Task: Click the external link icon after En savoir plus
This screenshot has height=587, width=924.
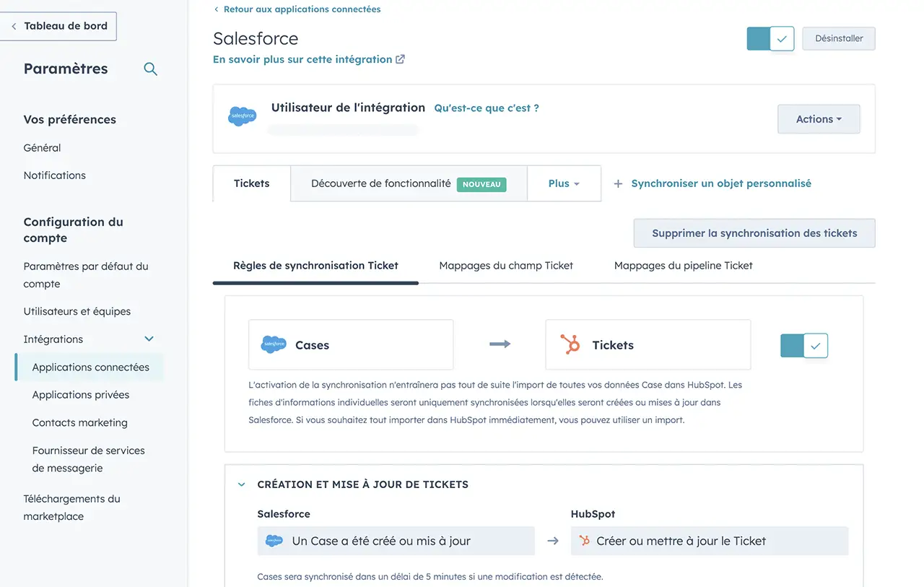Action: 400,59
